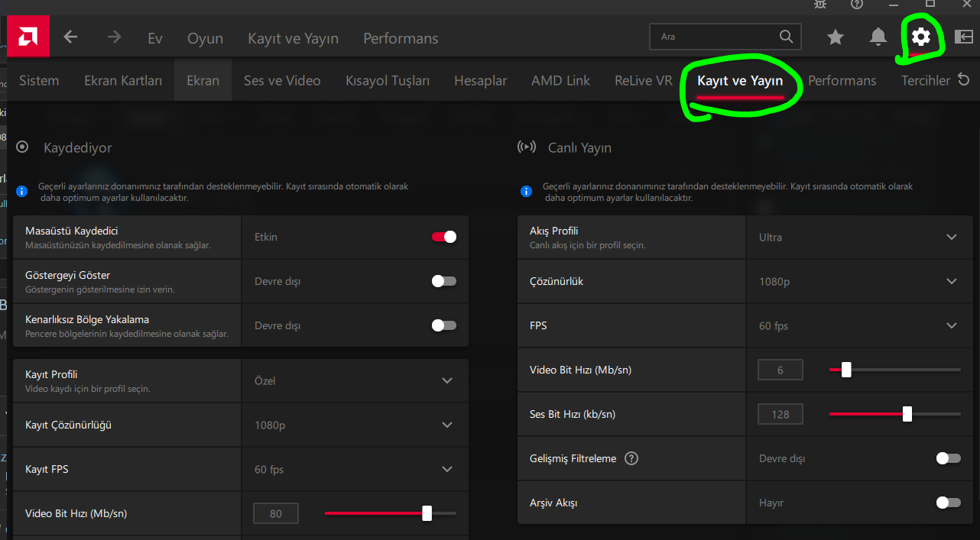The width and height of the screenshot is (980, 540).
Task: Open settings gear icon
Action: (x=921, y=37)
